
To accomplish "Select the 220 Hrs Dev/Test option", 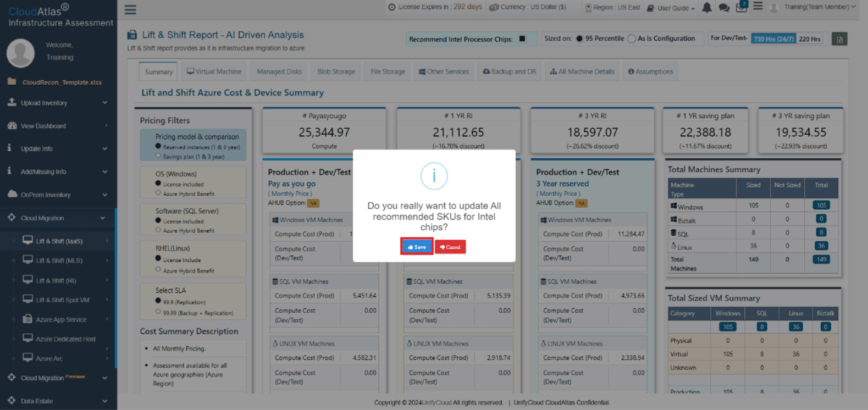I will (x=809, y=39).
